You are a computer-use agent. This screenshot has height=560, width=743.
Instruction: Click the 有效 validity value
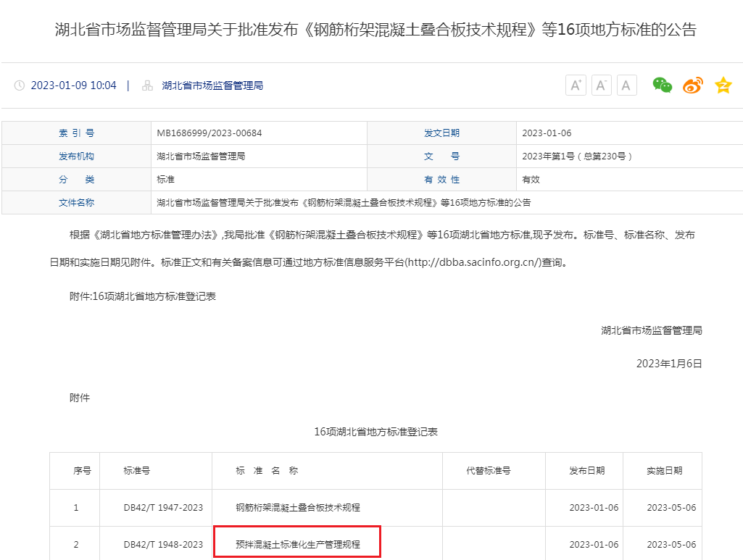pos(530,179)
